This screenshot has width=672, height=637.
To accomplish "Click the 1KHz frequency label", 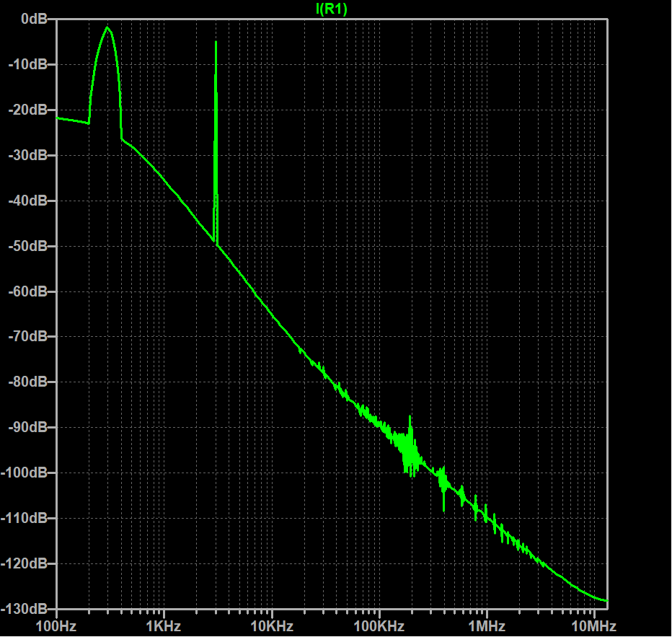I will point(164,626).
